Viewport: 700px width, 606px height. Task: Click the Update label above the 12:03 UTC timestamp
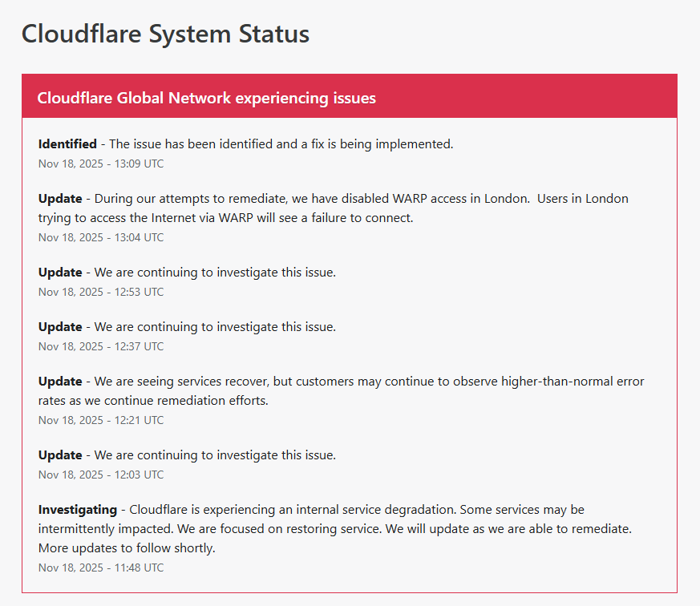click(60, 455)
